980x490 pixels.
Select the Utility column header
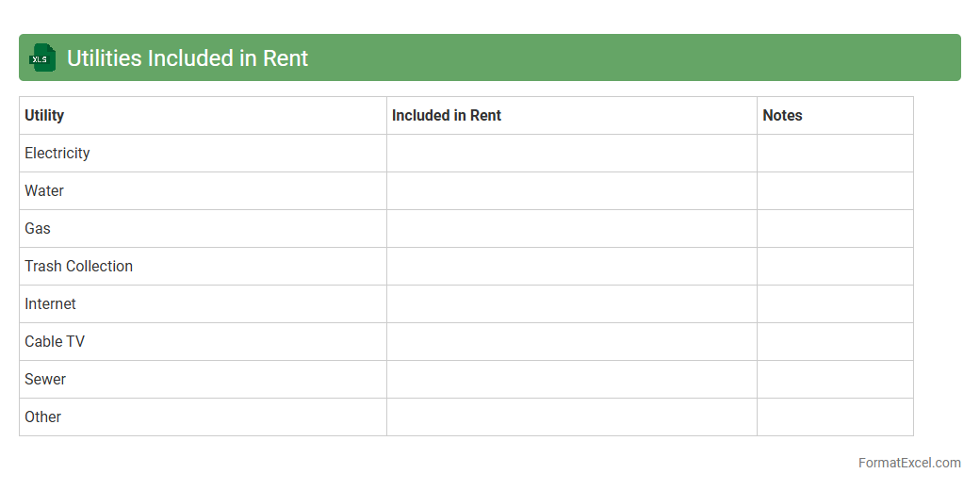coord(44,115)
